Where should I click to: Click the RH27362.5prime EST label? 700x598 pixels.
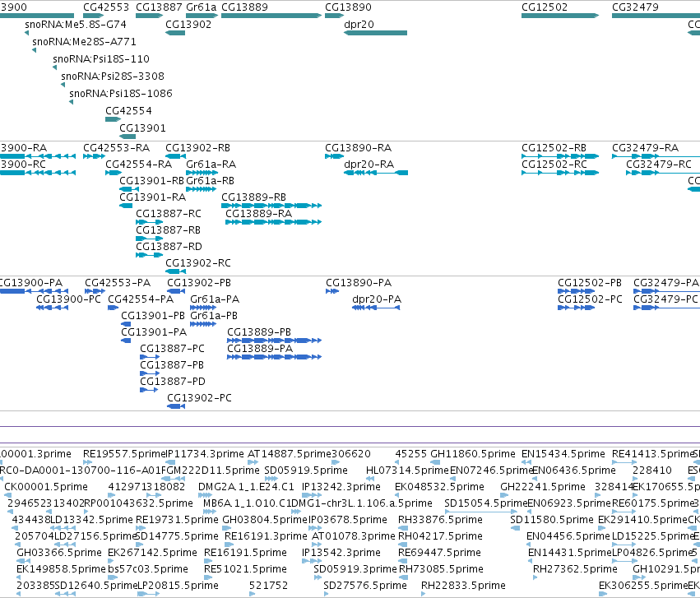(x=575, y=569)
